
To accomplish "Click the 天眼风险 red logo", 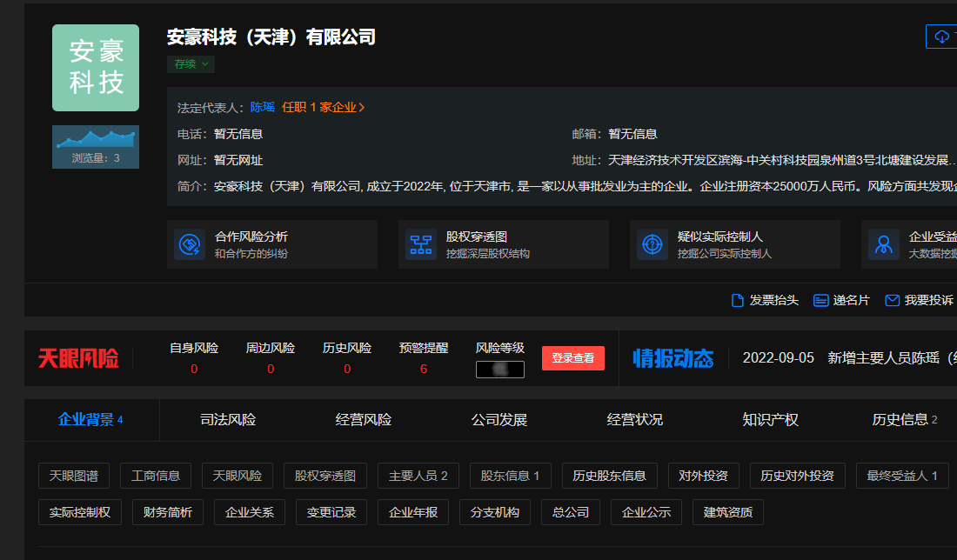I will (x=78, y=358).
